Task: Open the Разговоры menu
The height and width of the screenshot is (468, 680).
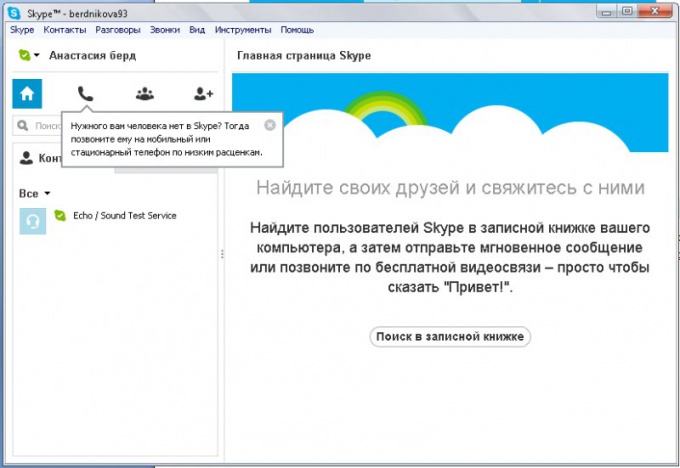Action: coord(118,30)
